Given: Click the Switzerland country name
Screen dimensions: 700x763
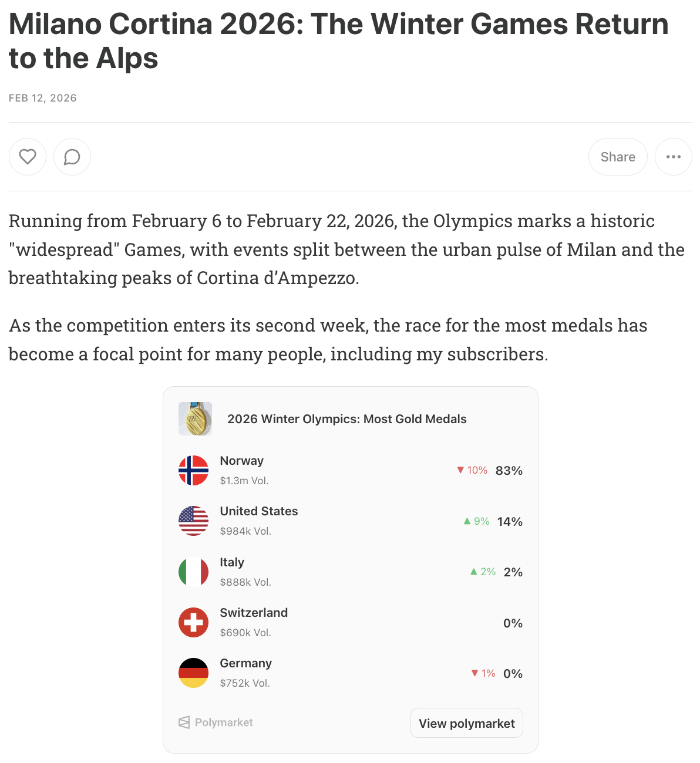Looking at the screenshot, I should pos(254,613).
